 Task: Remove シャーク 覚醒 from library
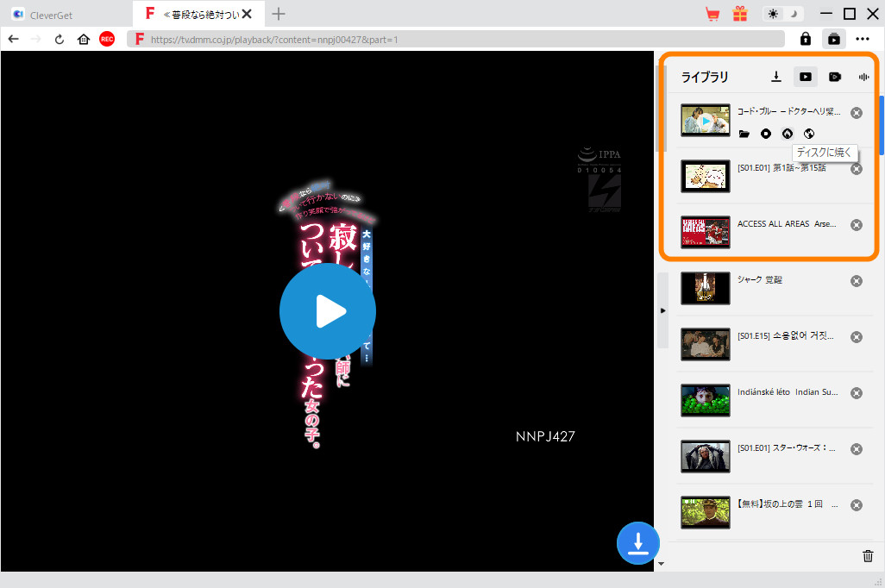pyautogui.click(x=857, y=281)
